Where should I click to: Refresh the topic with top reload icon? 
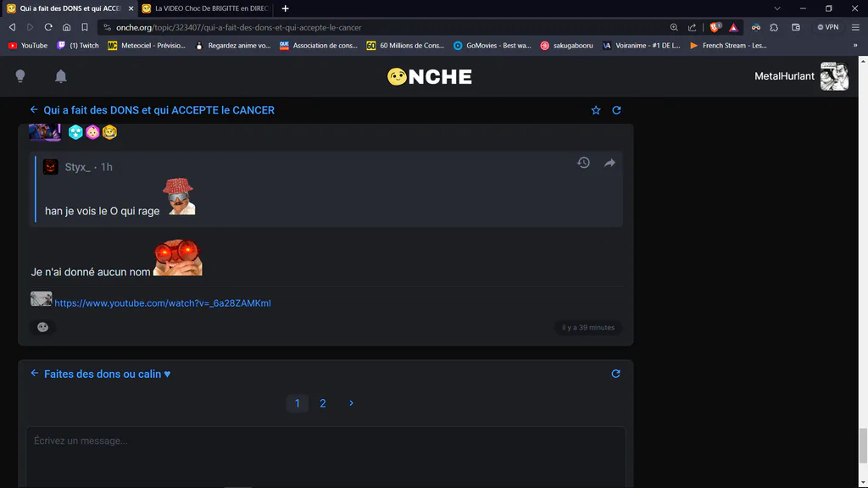(x=616, y=110)
